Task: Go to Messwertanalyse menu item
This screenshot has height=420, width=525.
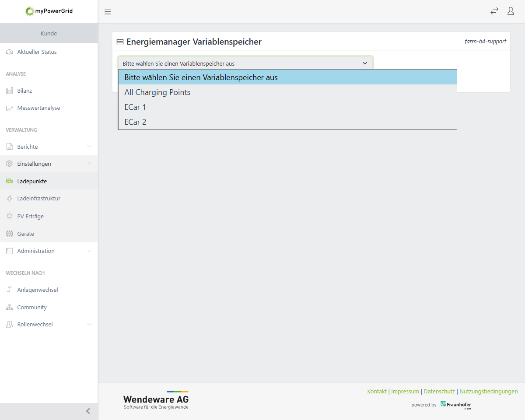Action: (38, 108)
